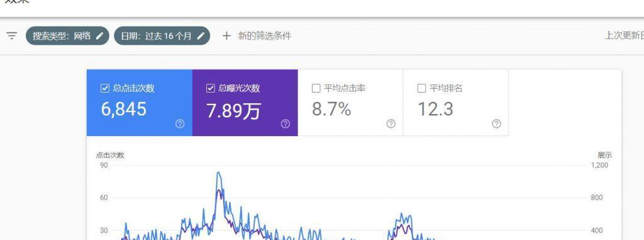Click the 展示 axis label
644x240 pixels.
(604, 155)
